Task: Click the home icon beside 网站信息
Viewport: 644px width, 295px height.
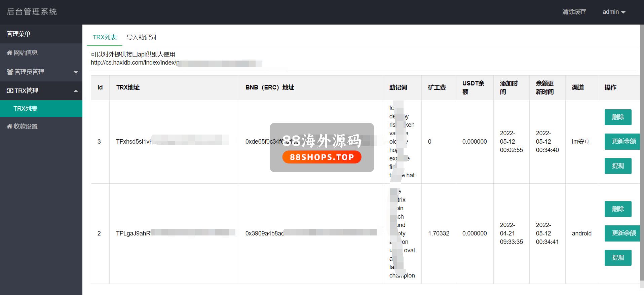Action: coord(9,53)
